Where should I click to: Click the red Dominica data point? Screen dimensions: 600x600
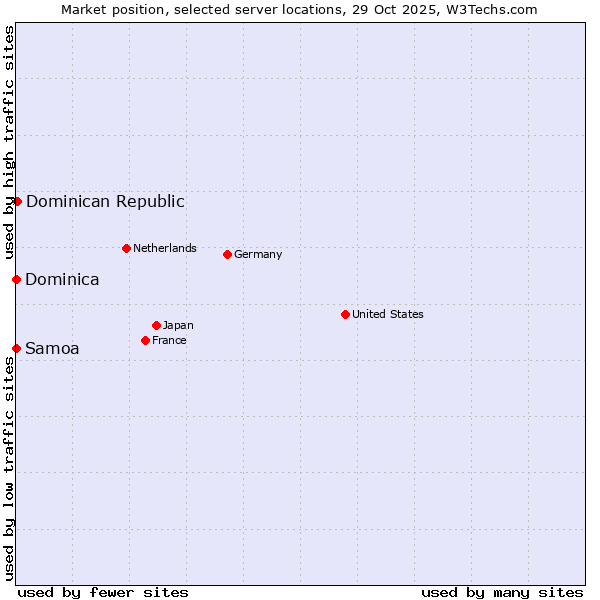16,279
